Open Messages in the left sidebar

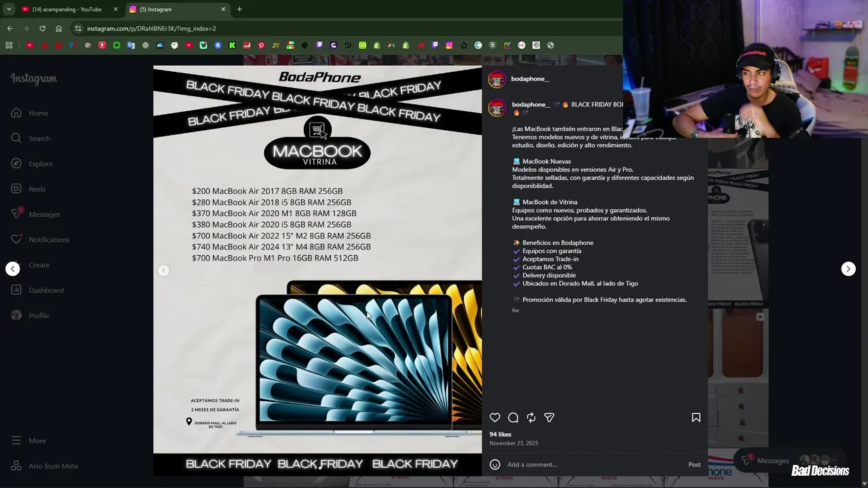[36, 214]
